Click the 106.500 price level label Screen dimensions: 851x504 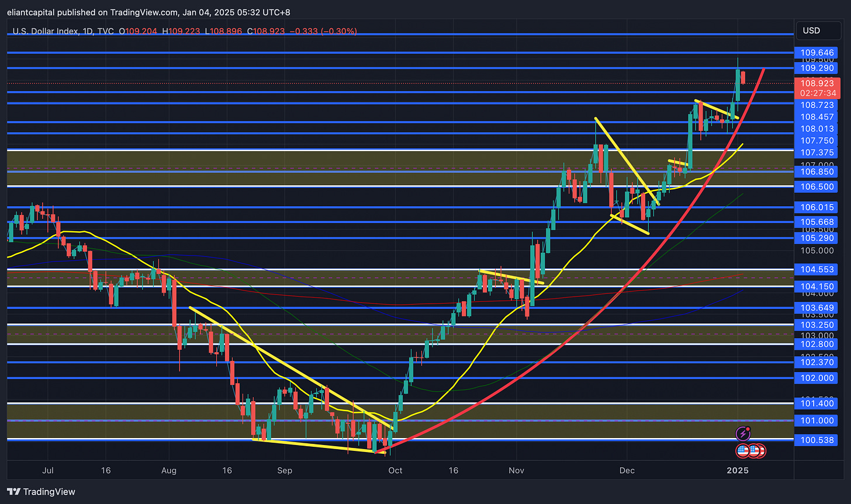tap(817, 187)
